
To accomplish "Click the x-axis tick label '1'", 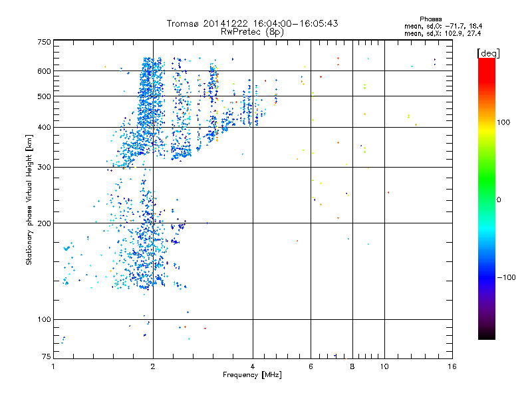I will tap(53, 366).
